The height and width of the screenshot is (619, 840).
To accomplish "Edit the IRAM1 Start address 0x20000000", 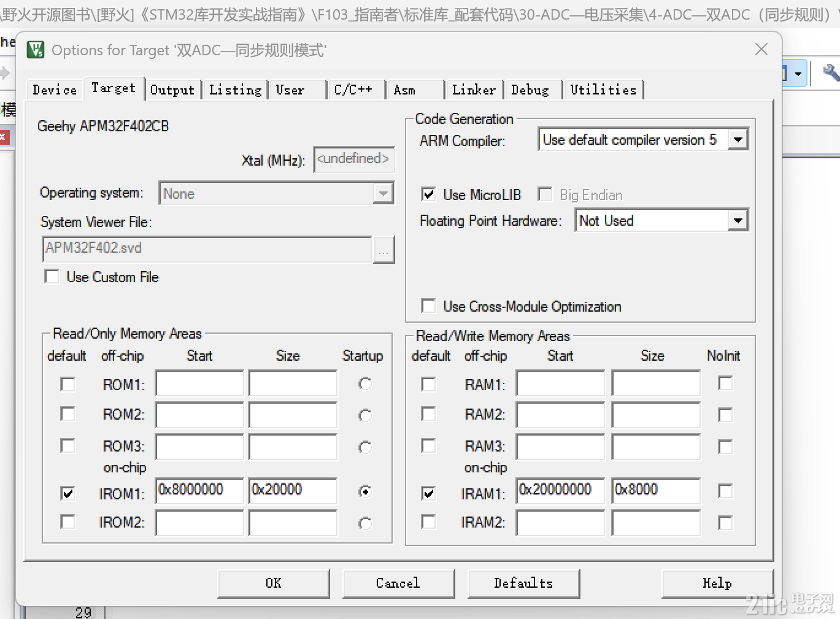I will pyautogui.click(x=560, y=491).
